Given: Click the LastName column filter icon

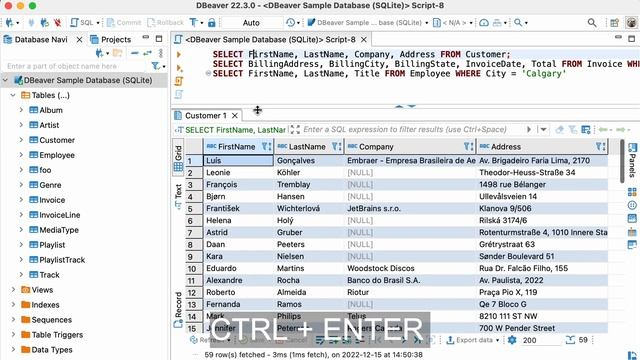Looking at the screenshot, I should (x=336, y=146).
